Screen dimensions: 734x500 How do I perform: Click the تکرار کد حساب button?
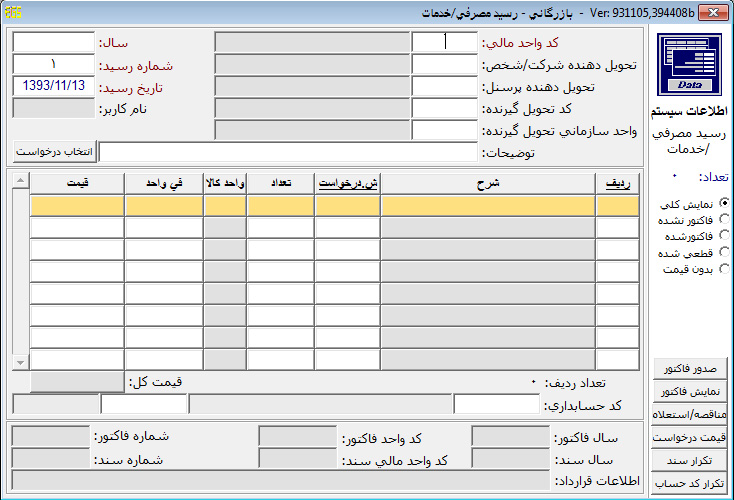tap(690, 483)
